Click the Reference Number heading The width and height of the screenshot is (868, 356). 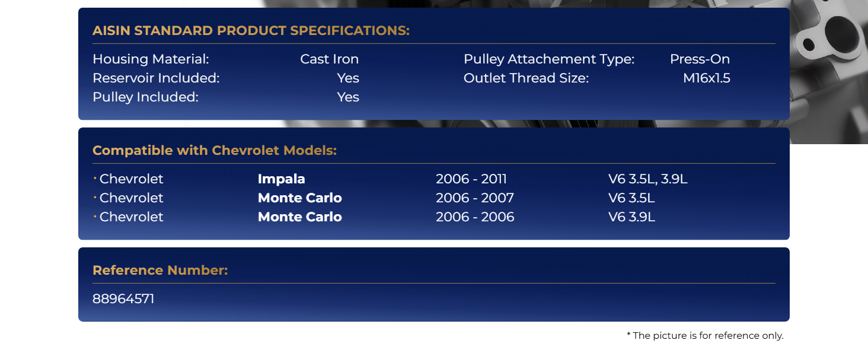pos(160,271)
